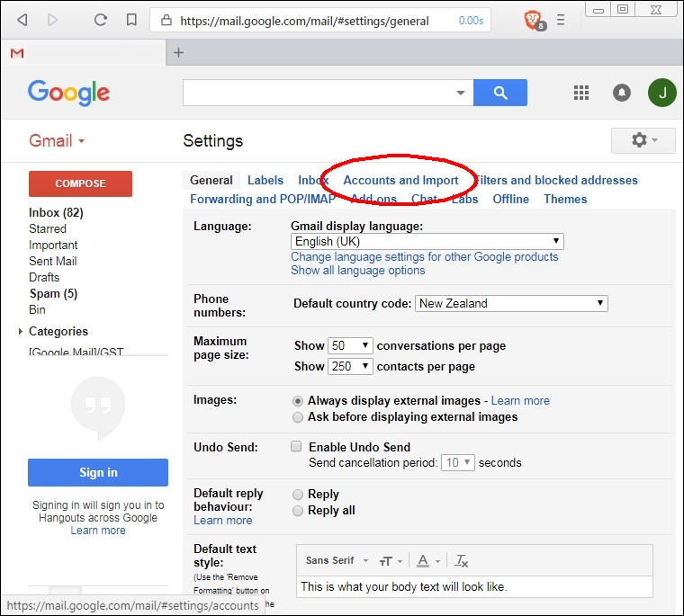This screenshot has width=684, height=616.
Task: Select the Reply radio option
Action: pos(298,495)
